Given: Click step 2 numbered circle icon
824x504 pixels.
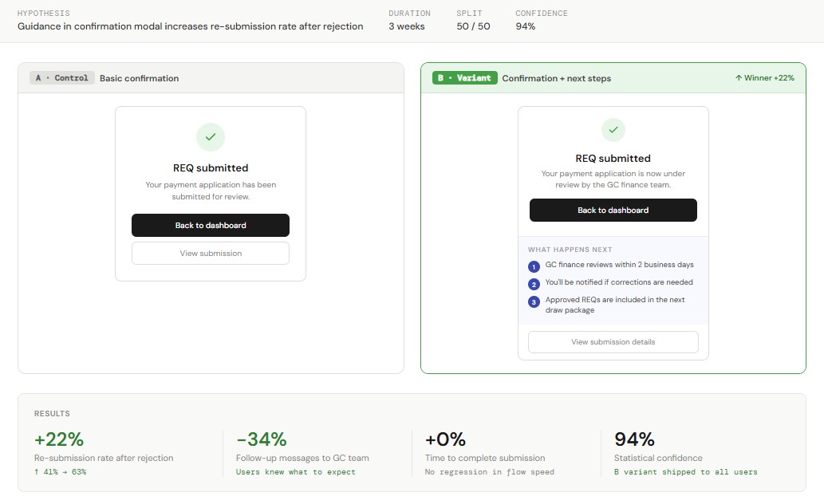Looking at the screenshot, I should [534, 284].
